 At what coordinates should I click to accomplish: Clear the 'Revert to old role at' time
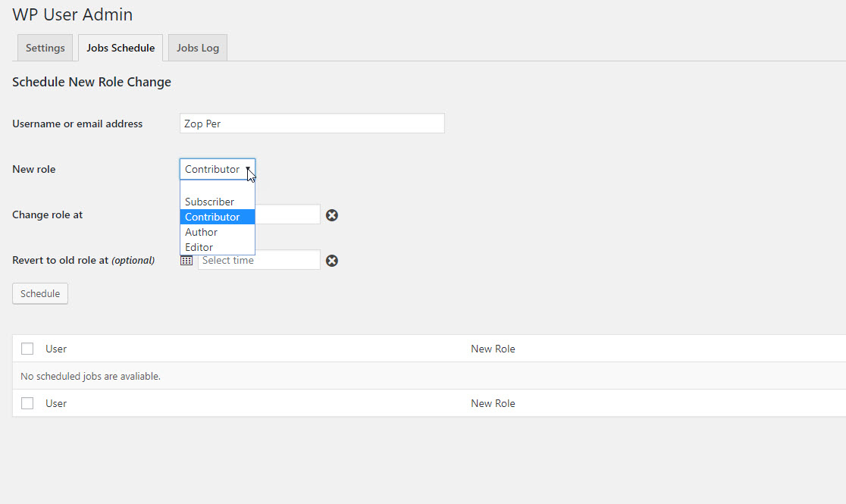pos(332,261)
